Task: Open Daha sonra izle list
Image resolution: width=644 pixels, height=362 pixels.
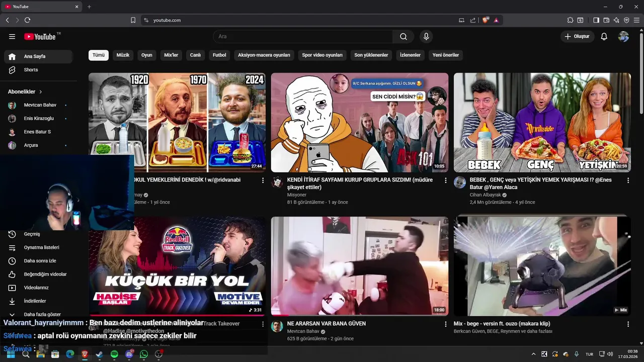Action: point(38,261)
